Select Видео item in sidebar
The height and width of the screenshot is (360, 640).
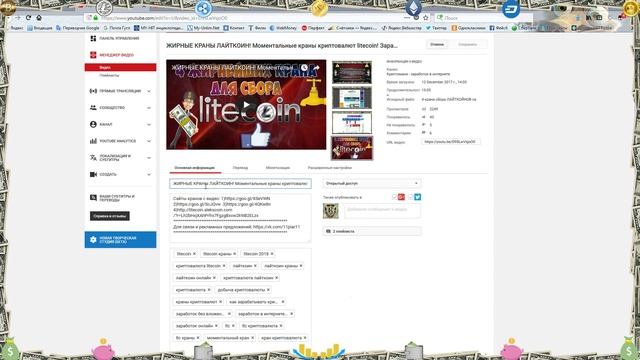coord(120,67)
